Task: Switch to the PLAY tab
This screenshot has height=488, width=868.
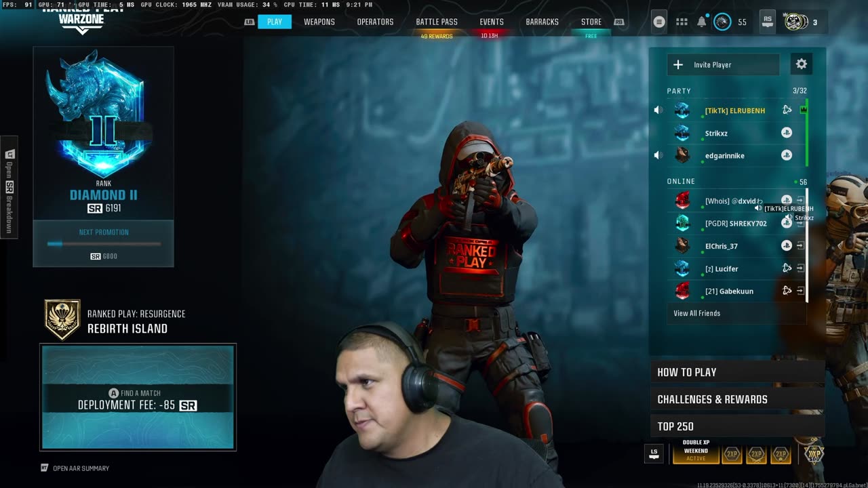Action: (x=275, y=22)
